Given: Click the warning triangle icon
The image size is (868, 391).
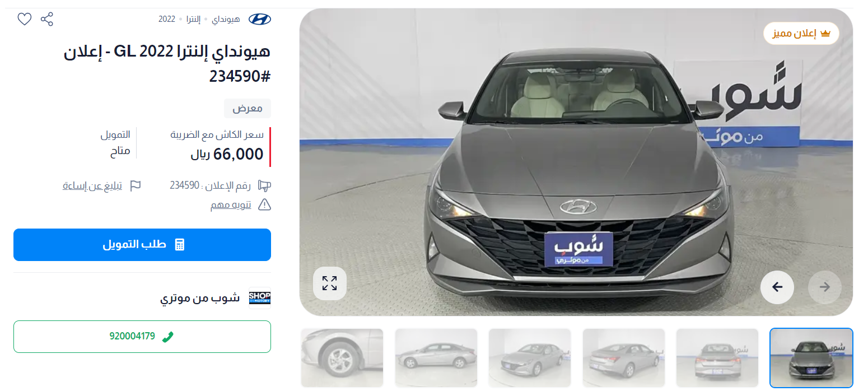Looking at the screenshot, I should (x=264, y=205).
